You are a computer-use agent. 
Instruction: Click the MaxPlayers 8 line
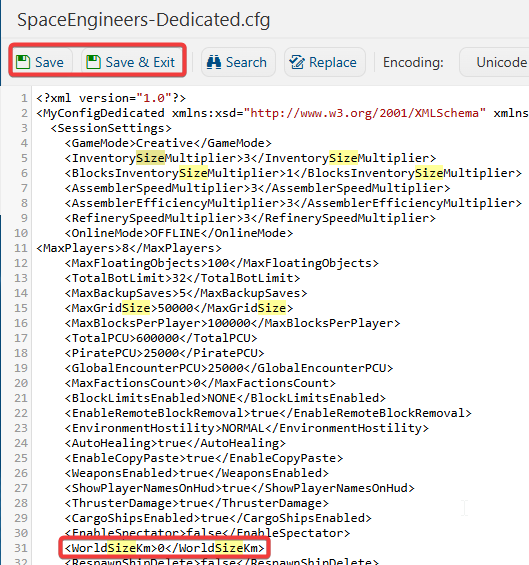point(129,248)
